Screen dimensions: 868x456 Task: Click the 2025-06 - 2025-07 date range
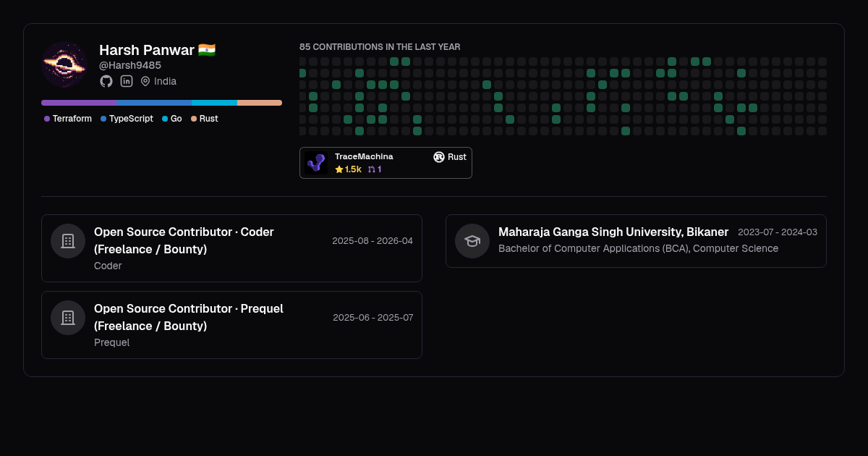[373, 318]
